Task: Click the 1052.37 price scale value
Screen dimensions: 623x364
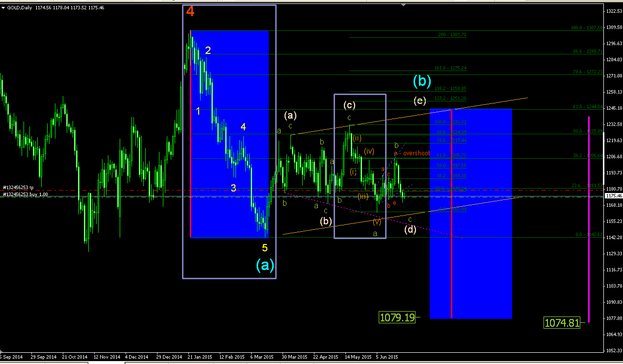Action: [x=613, y=350]
